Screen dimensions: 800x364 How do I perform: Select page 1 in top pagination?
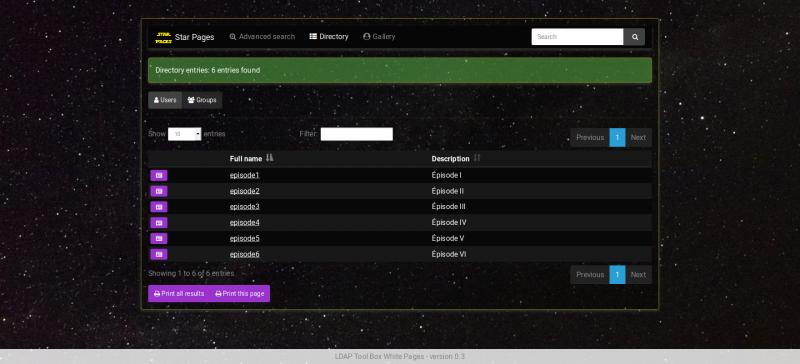click(x=617, y=138)
